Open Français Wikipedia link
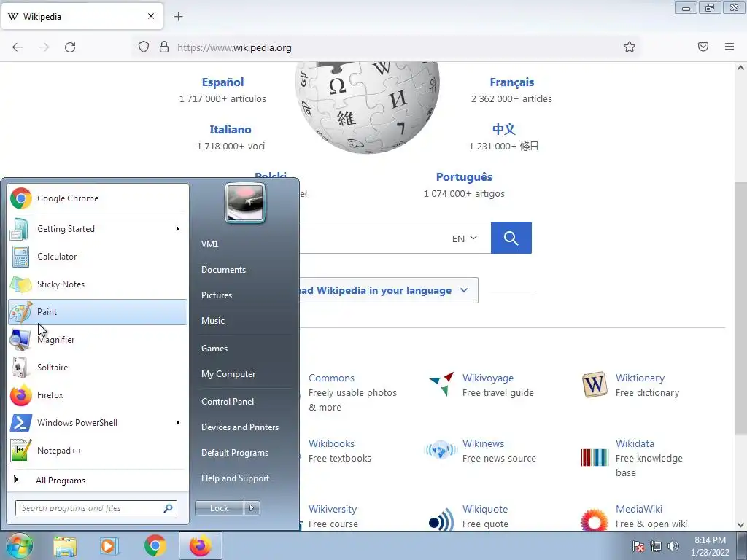747x560 pixels. [512, 82]
